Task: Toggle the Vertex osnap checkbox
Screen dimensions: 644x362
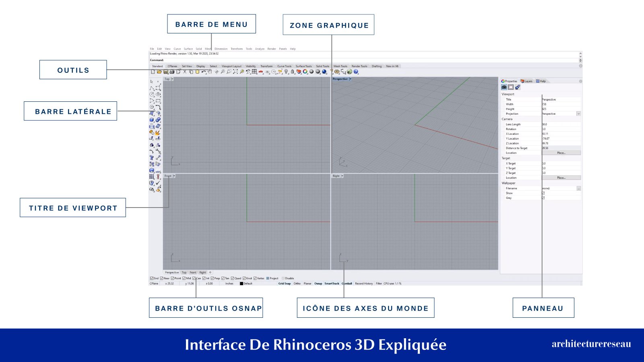Action: 255,278
